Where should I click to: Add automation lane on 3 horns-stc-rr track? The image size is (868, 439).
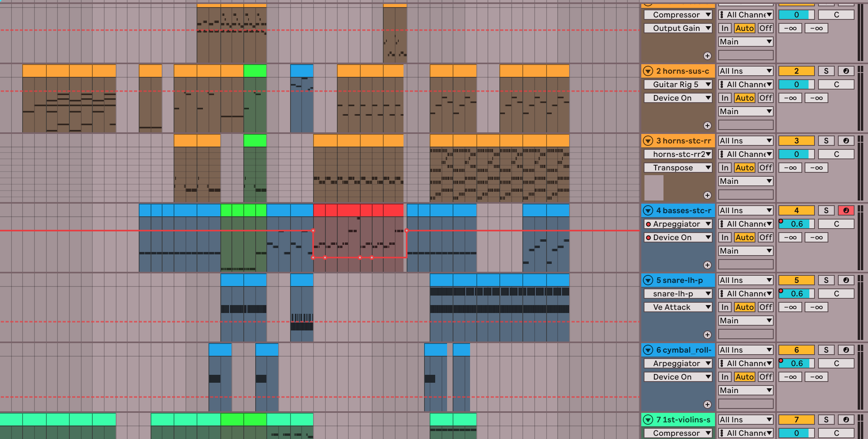(x=707, y=195)
